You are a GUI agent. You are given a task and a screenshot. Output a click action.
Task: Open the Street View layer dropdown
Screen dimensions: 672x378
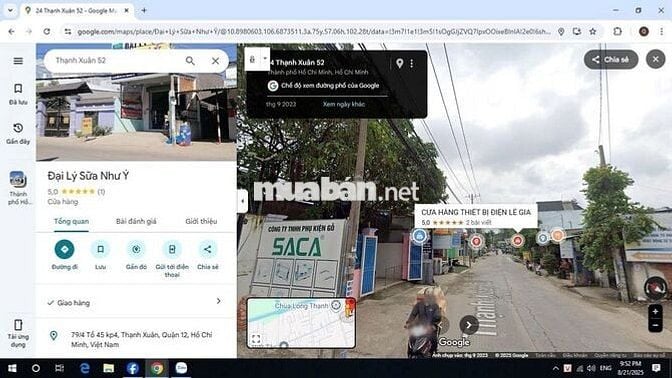(x=265, y=59)
